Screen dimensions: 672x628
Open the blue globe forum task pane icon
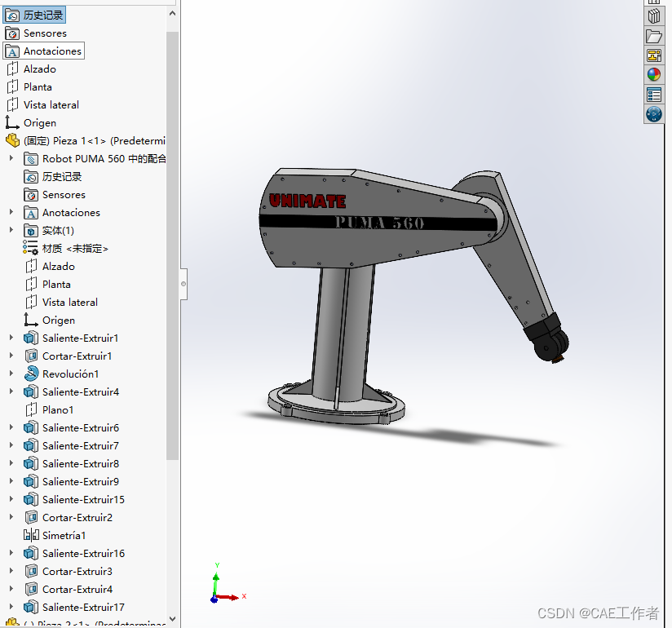pyautogui.click(x=653, y=114)
